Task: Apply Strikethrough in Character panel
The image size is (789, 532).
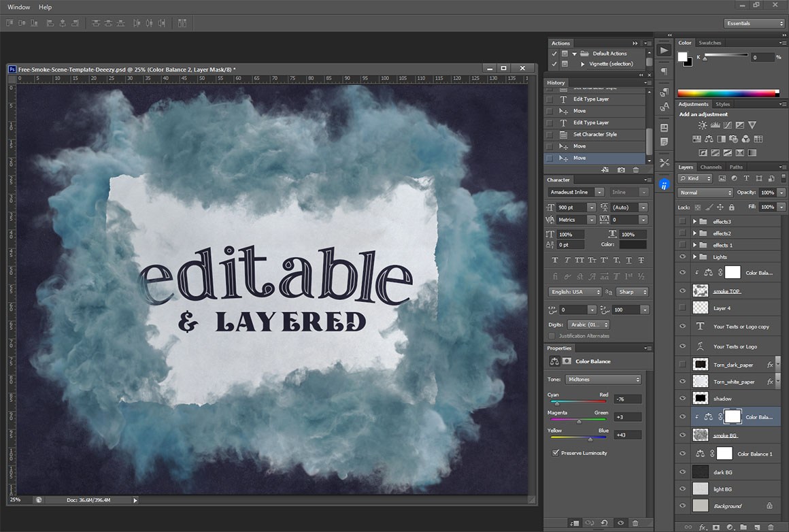Action: click(641, 260)
